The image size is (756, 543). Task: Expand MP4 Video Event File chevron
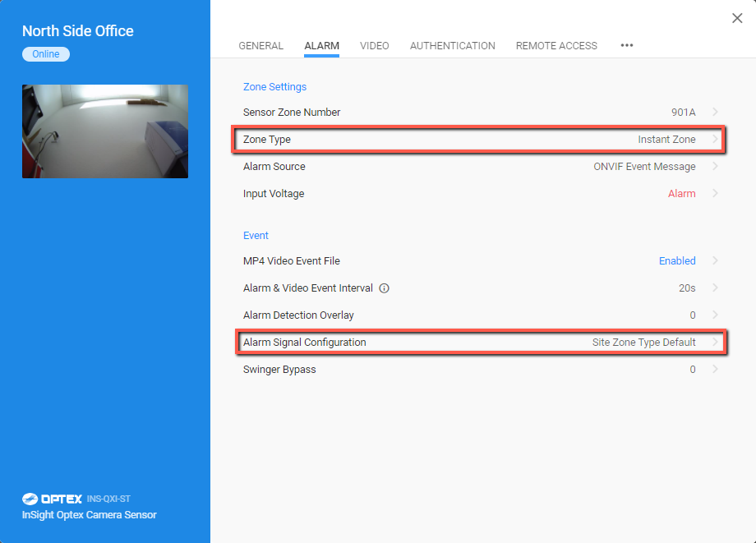click(715, 260)
